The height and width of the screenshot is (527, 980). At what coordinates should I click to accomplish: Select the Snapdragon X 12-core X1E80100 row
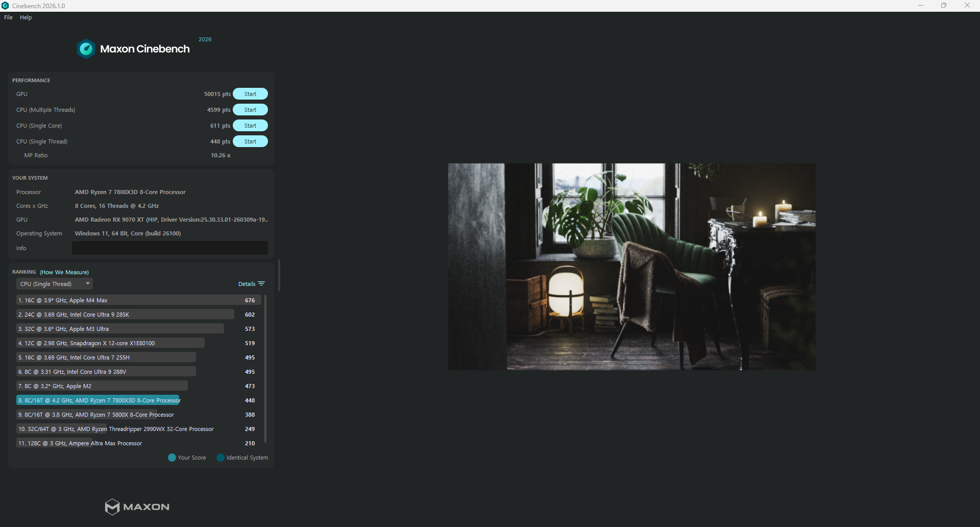(138, 343)
